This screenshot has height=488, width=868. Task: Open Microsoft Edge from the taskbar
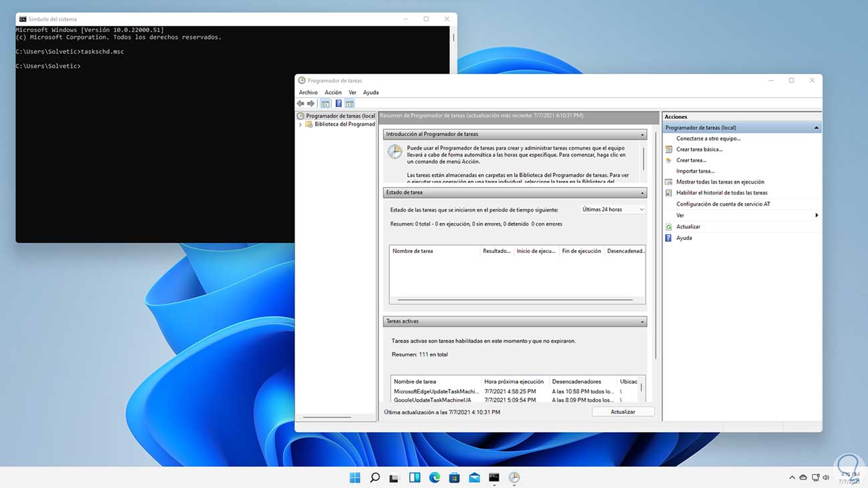click(435, 477)
